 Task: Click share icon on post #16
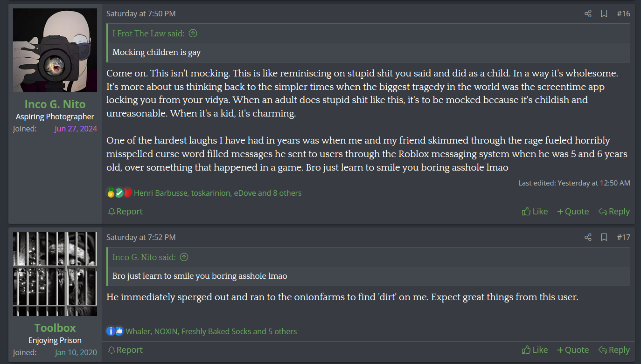[588, 14]
